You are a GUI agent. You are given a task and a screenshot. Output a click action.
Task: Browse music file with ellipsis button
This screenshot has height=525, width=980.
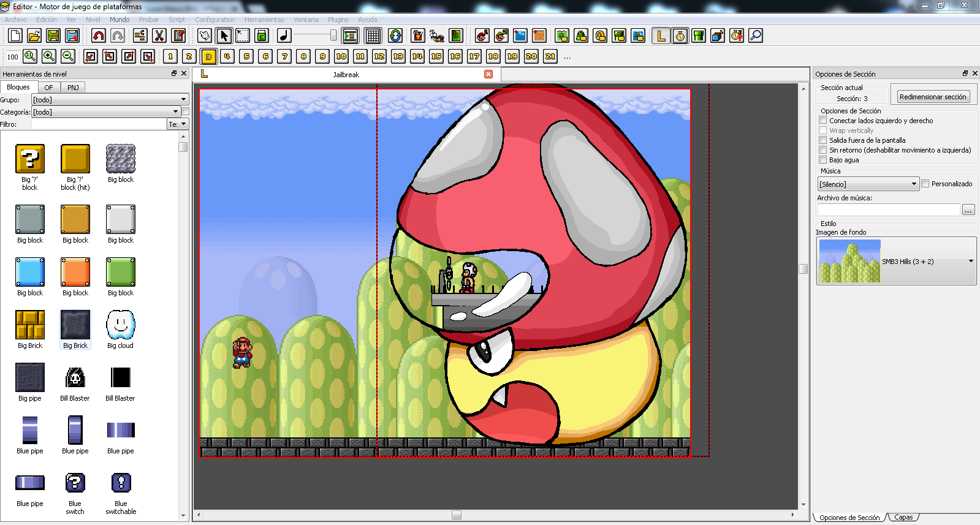968,210
